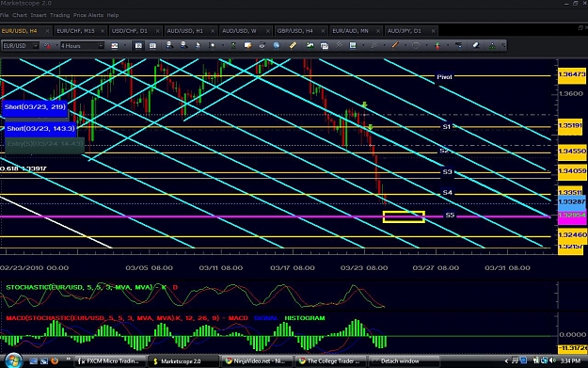
Task: Expand the arrow marker dropdown
Action: (x=448, y=46)
